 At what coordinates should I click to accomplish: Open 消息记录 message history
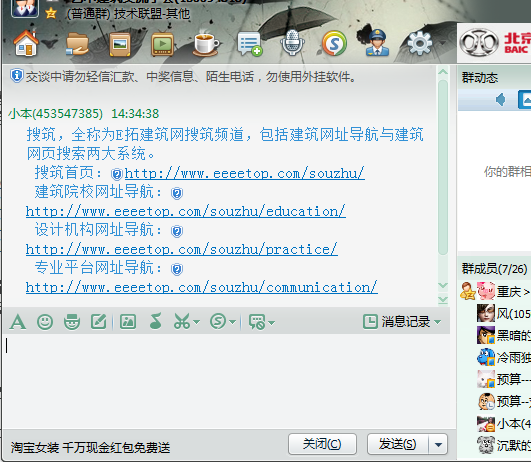pos(397,321)
